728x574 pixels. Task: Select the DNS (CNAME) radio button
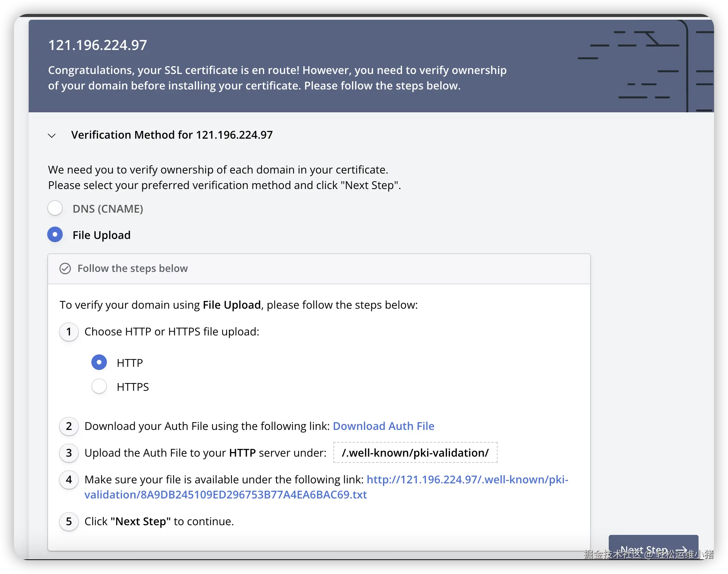(55, 208)
